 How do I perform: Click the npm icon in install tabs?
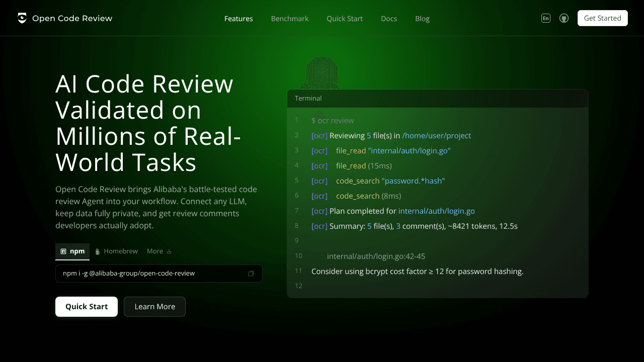pos(63,251)
